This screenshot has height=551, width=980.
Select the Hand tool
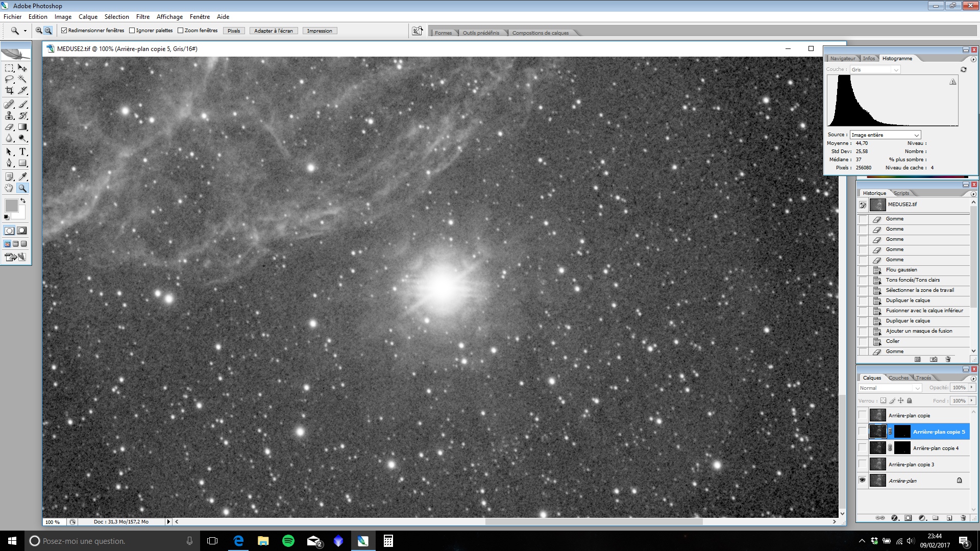(9, 188)
